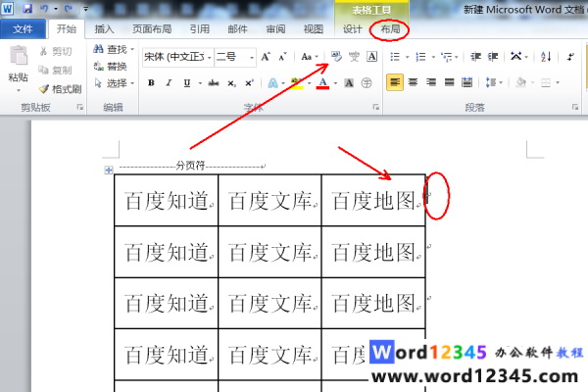This screenshot has height=392, width=588.
Task: Switch to the 邮件 tab
Action: coord(237,28)
